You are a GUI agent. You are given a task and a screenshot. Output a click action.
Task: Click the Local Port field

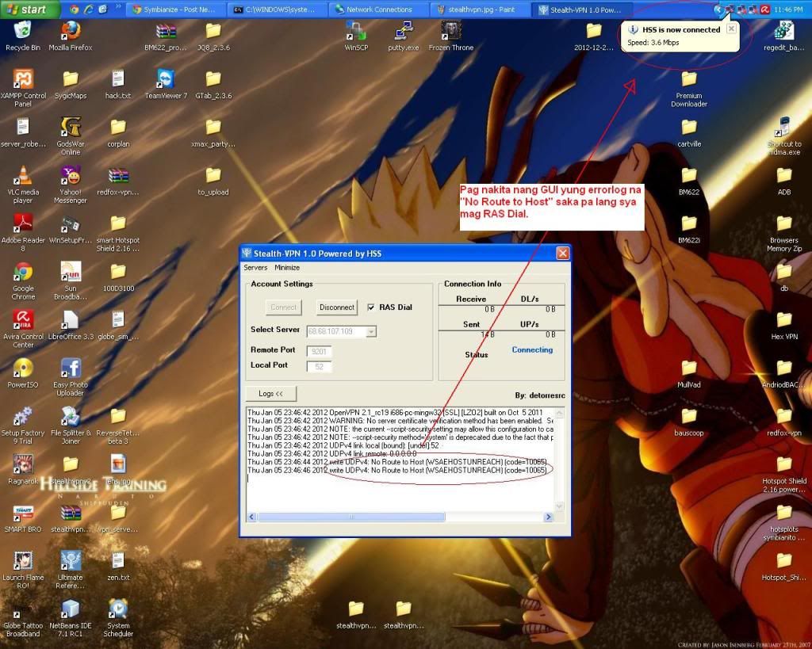tap(319, 366)
